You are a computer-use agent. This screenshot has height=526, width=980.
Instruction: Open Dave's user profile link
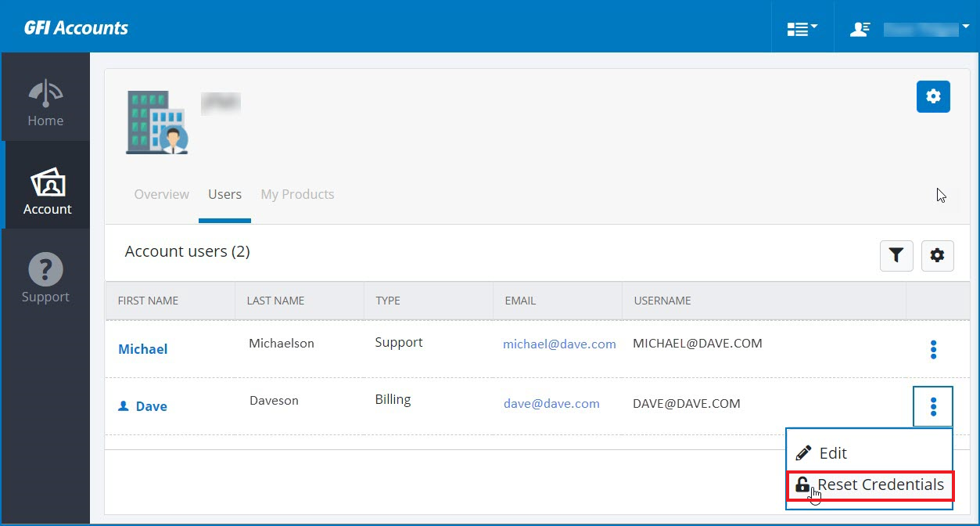[151, 406]
